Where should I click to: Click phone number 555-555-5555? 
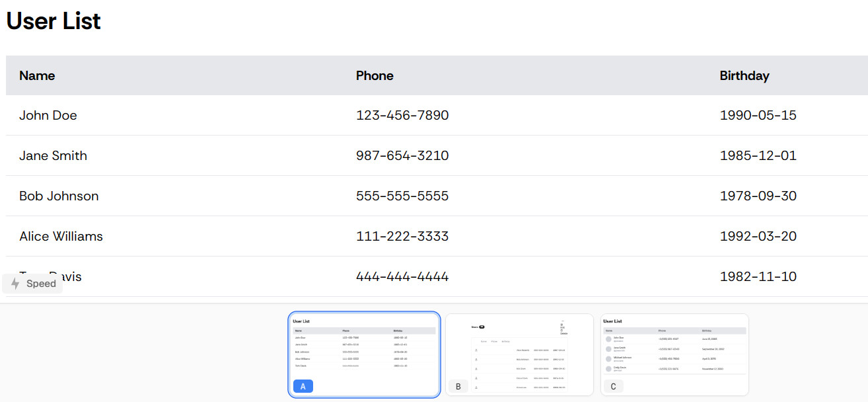402,196
